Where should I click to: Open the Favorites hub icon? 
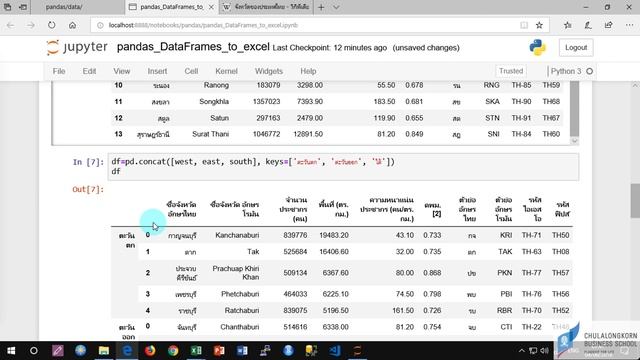(x=567, y=25)
